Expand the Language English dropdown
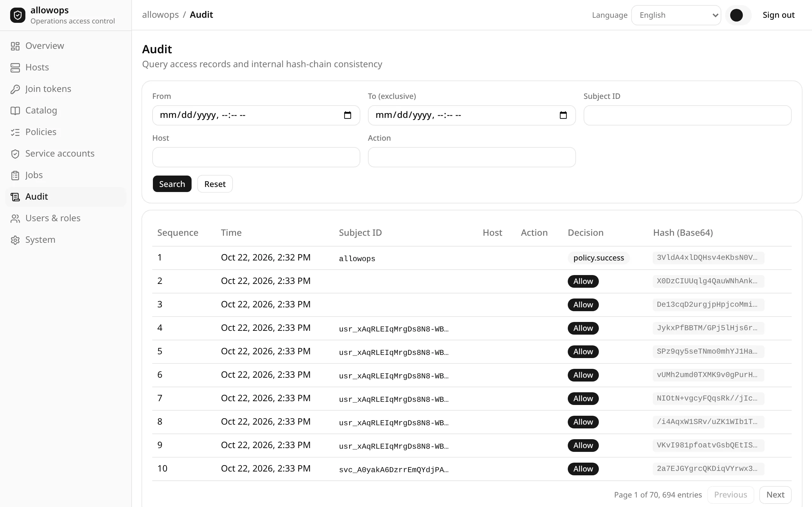 pyautogui.click(x=676, y=15)
